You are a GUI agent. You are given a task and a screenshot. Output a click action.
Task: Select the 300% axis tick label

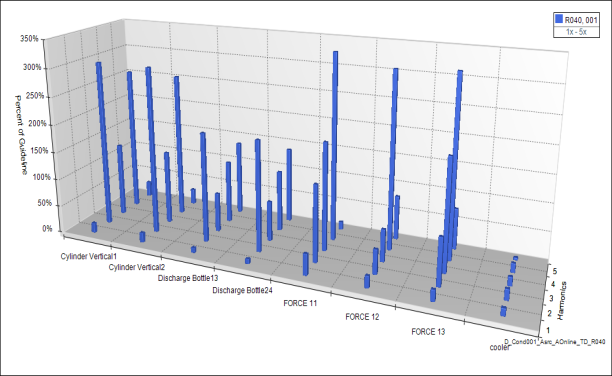pos(32,68)
